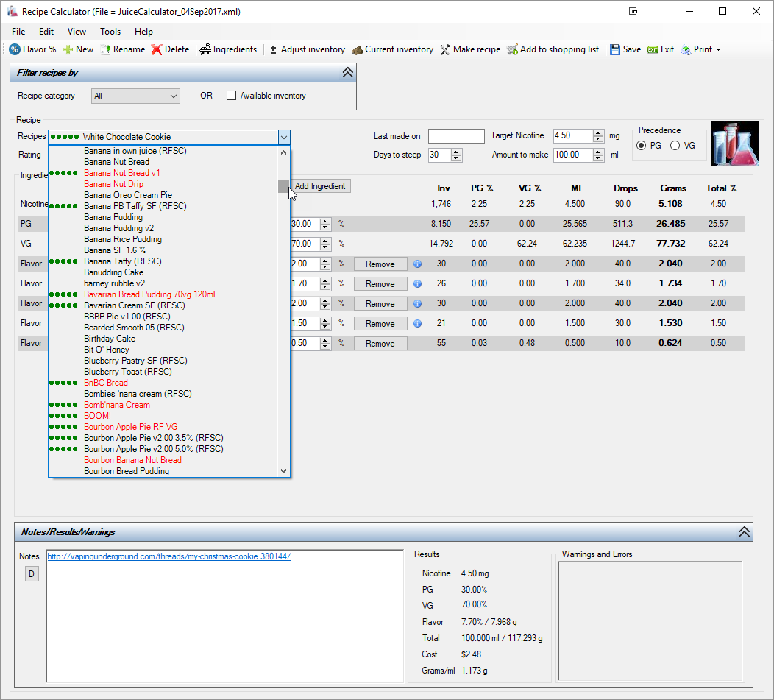This screenshot has height=700, width=774.
Task: Click the Last made on field
Action: click(456, 136)
